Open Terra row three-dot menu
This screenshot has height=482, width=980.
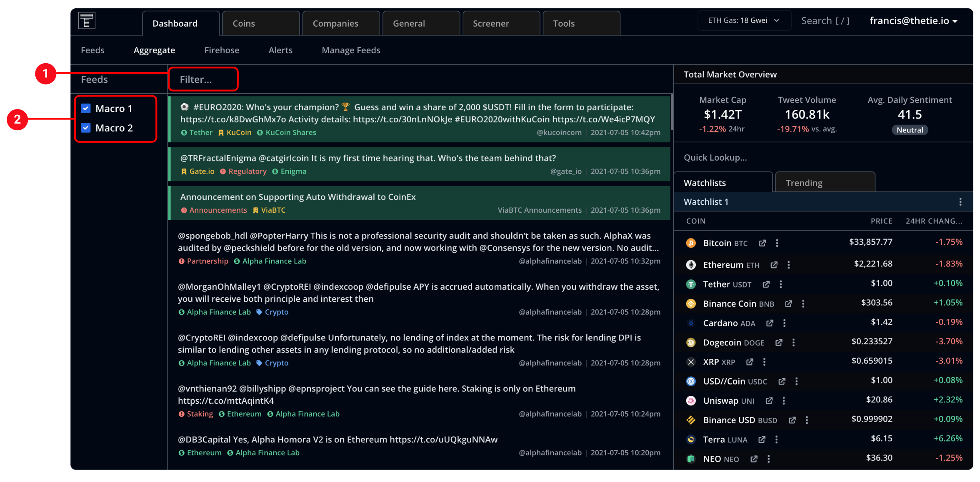point(776,440)
